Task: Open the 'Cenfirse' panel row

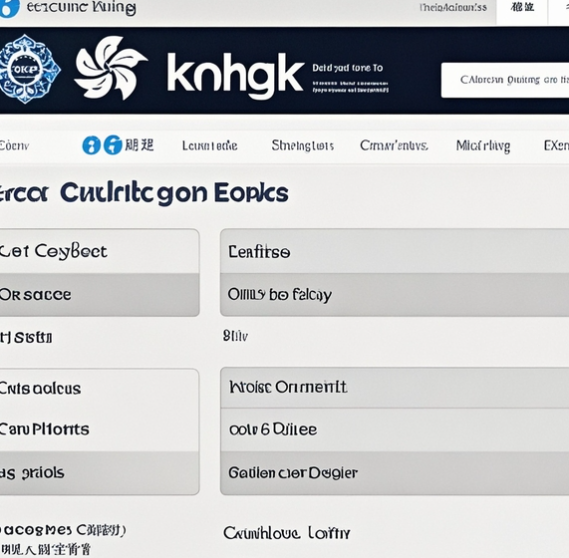Action: (x=394, y=251)
